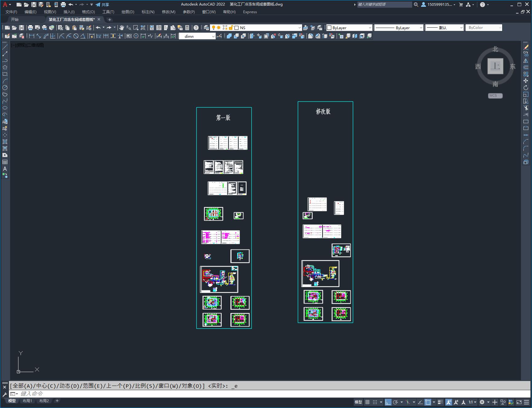Select the Multiline Text (A) tool
Viewport: 532px width, 408px height.
(5, 169)
